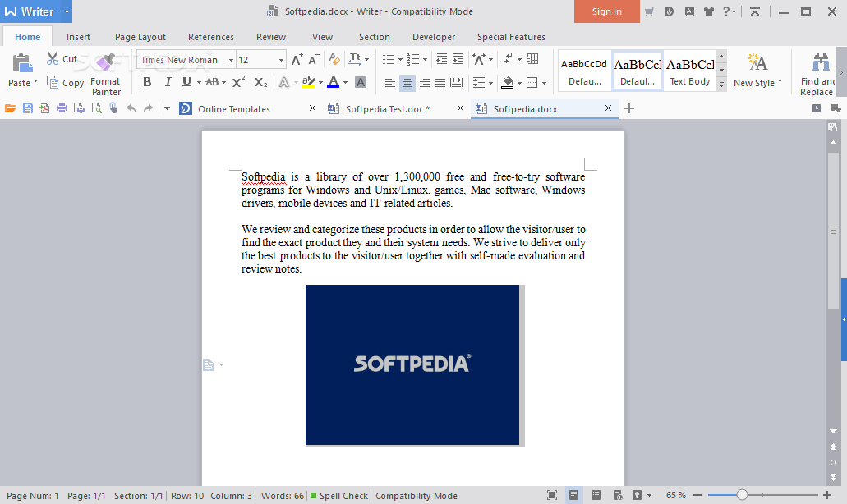Open file with the folder icon
Viewport: 847px width, 504px height.
(10, 108)
